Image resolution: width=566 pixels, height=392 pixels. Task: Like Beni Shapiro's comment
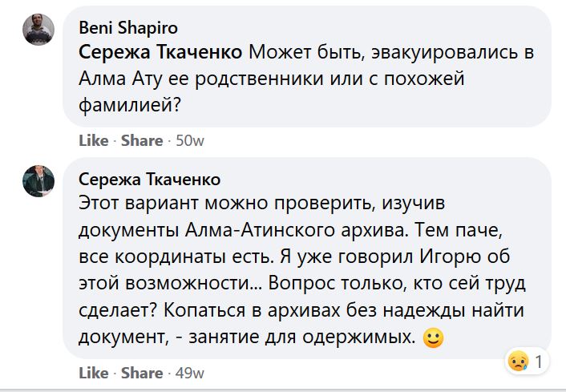pos(94,140)
